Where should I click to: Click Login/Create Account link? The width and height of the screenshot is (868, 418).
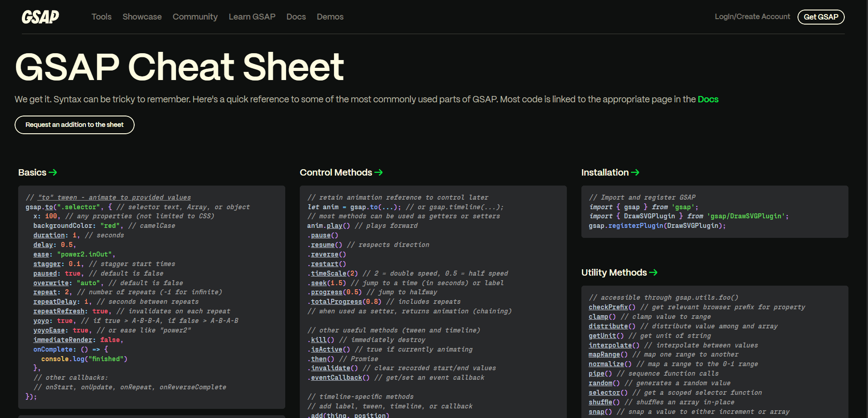(752, 16)
